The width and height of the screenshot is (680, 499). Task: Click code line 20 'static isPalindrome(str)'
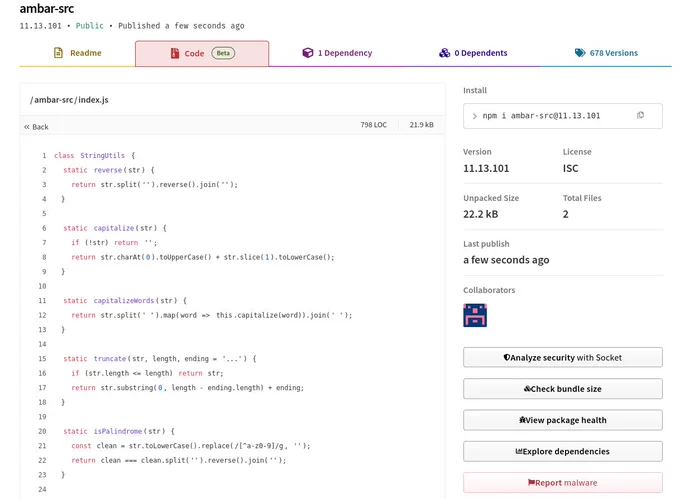click(119, 431)
